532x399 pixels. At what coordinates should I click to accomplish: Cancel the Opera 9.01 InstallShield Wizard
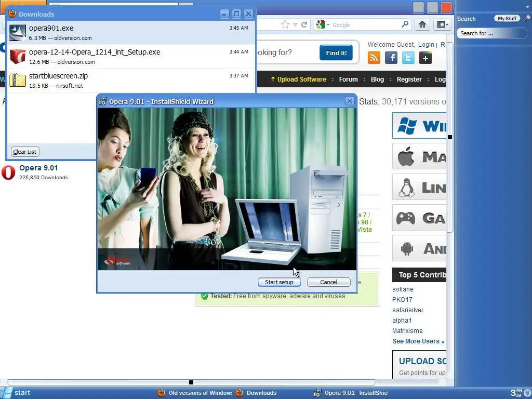point(328,282)
